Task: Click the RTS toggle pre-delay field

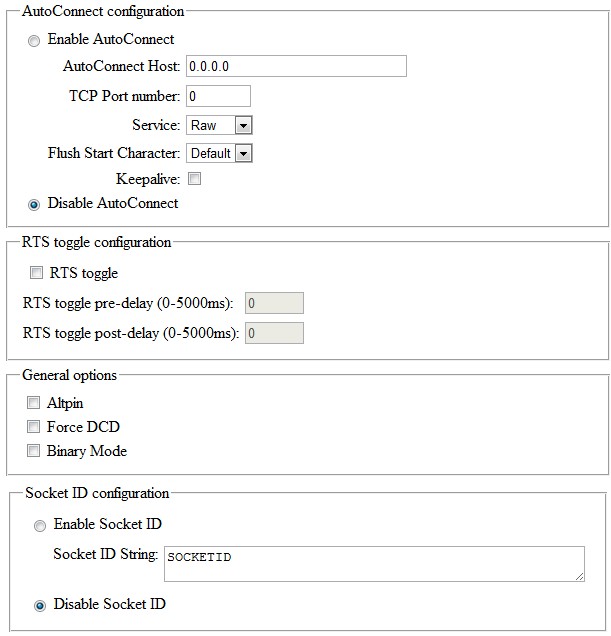Action: point(274,303)
